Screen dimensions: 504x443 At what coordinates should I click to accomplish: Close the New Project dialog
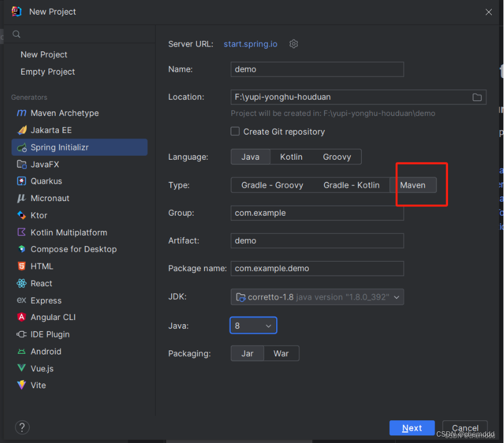[488, 12]
